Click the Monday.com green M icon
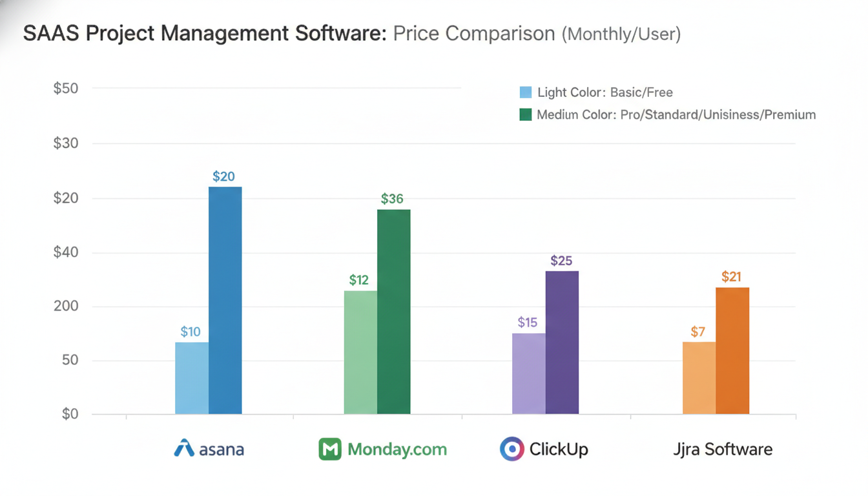Screen dimensions: 868x496 point(330,449)
